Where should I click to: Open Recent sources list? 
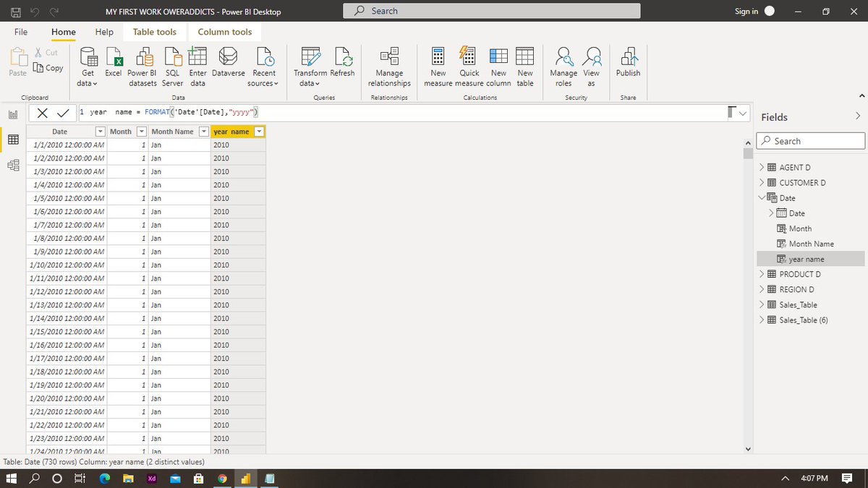click(x=264, y=67)
